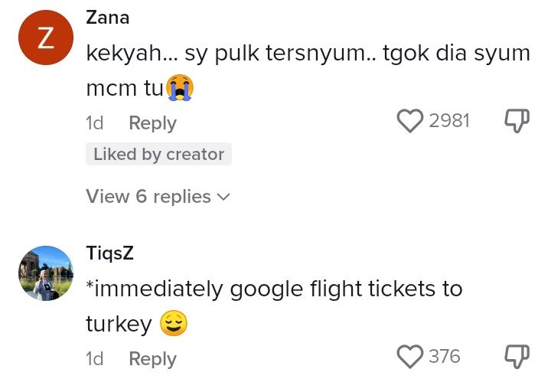Screen dimensions: 551x392
Task: Click the "Liked by creator" badge
Action: pos(158,155)
